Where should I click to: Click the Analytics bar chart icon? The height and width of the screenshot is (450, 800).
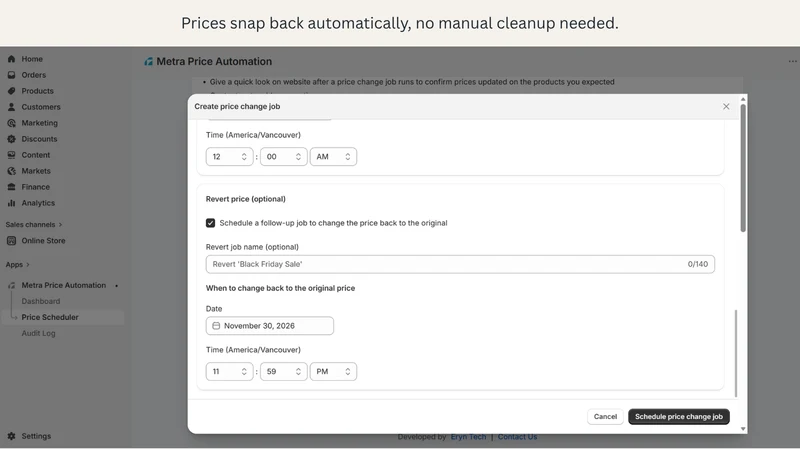(x=11, y=203)
